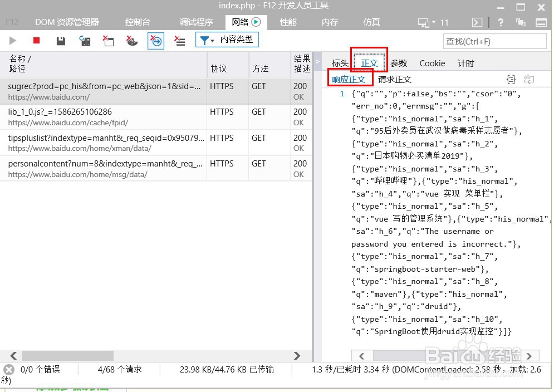Open the document mode 11 dropdown
554x392 pixels.
(433, 23)
